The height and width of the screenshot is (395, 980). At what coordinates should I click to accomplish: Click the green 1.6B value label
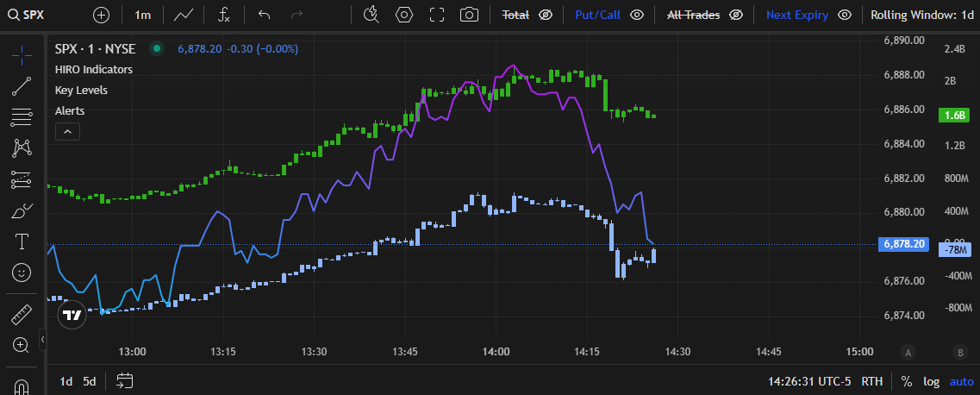click(954, 116)
